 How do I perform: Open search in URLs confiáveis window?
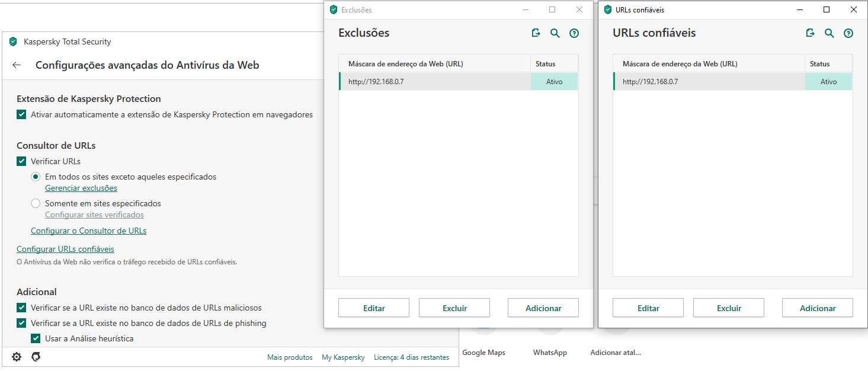point(829,33)
